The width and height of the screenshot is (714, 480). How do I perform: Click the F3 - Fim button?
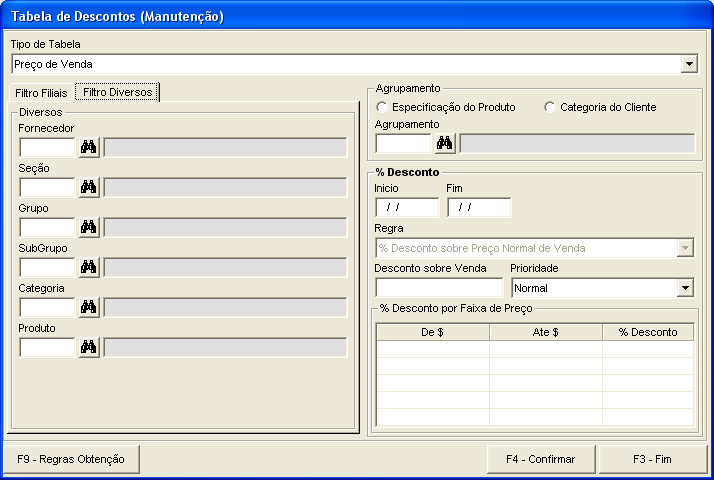pyautogui.click(x=652, y=459)
